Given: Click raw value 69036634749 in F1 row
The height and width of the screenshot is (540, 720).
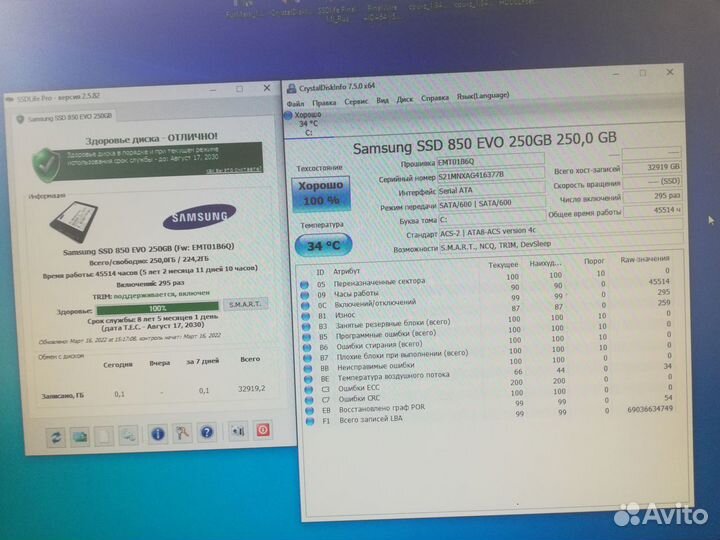Looking at the screenshot, I should point(650,409).
